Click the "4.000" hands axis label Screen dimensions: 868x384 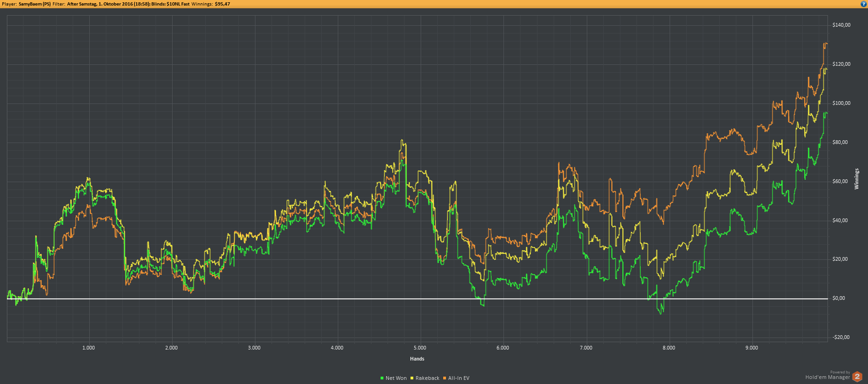[337, 348]
